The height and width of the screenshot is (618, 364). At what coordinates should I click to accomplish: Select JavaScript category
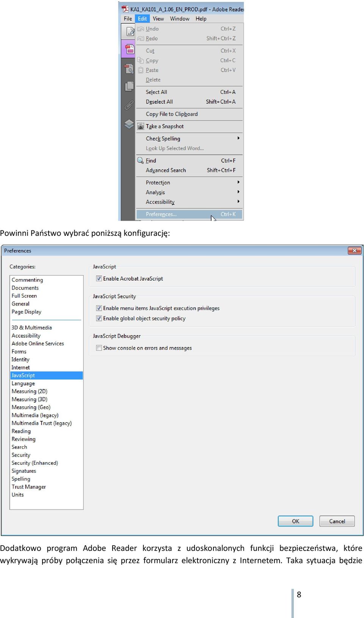pyautogui.click(x=47, y=375)
